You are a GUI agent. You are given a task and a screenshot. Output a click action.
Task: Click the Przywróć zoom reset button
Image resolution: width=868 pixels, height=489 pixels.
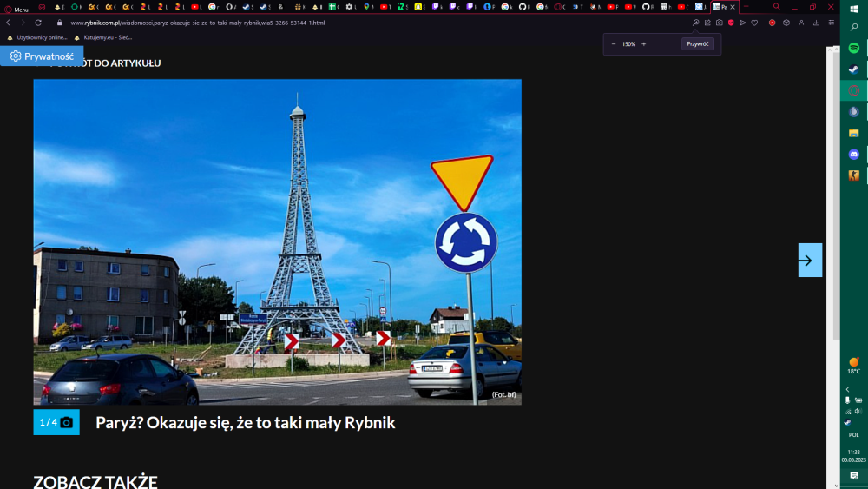coord(698,43)
